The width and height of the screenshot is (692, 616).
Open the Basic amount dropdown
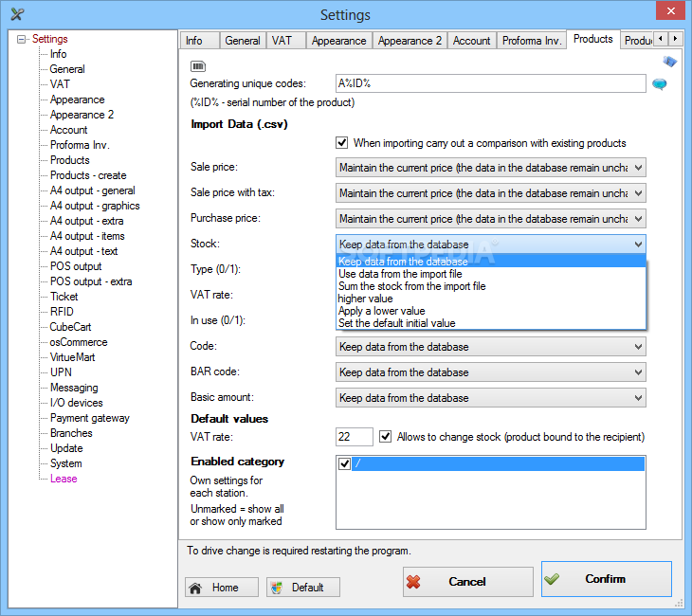[x=491, y=398]
